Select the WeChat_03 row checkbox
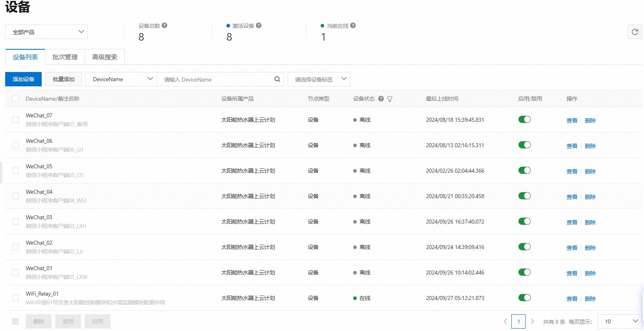 pos(15,222)
